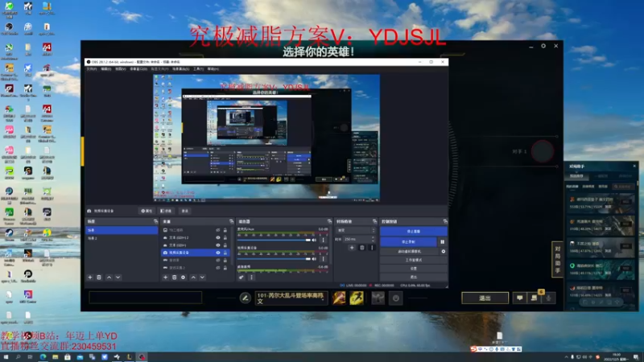Launch Microsoft Edge from the taskbar
The image size is (644, 362).
[43, 357]
